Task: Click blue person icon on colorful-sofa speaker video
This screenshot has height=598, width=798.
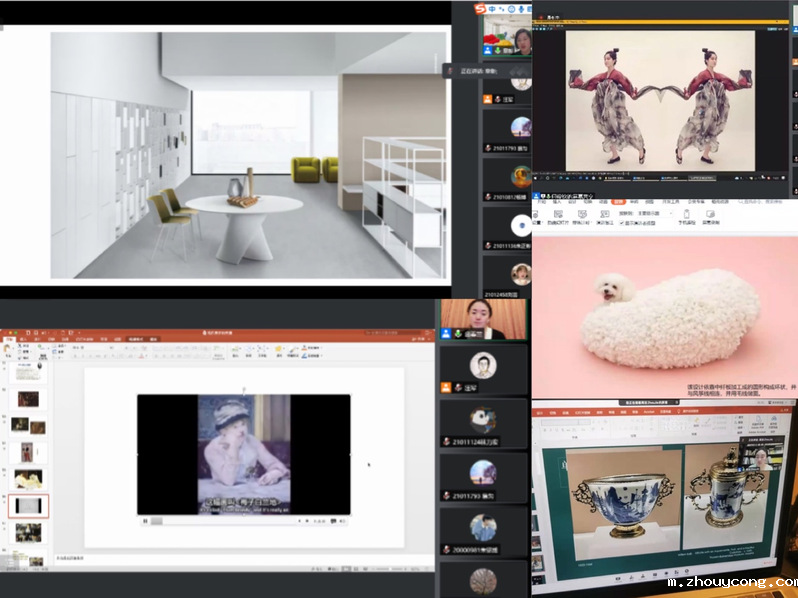Action: (488, 50)
